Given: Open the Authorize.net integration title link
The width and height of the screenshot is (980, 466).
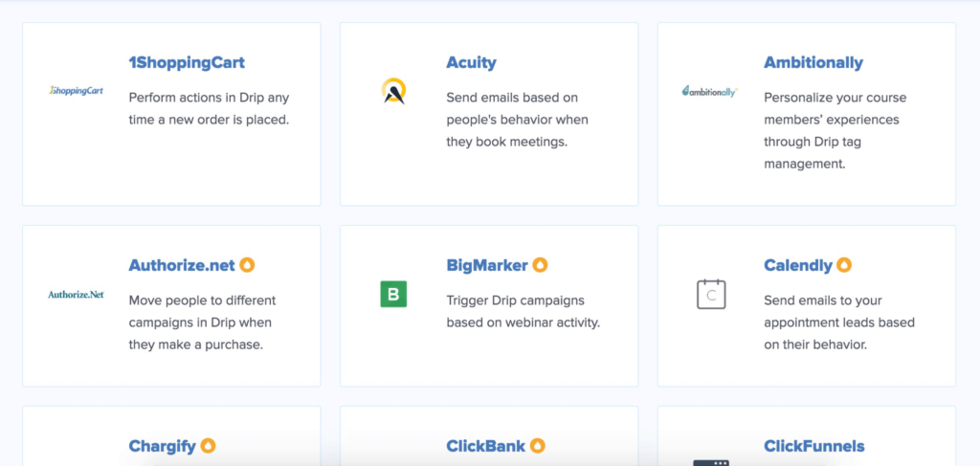Looking at the screenshot, I should [182, 265].
